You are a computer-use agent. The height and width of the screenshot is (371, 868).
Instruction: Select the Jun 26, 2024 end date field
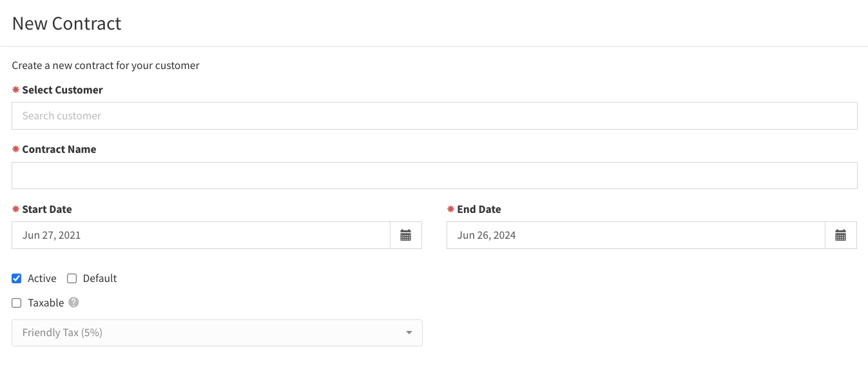[636, 236]
